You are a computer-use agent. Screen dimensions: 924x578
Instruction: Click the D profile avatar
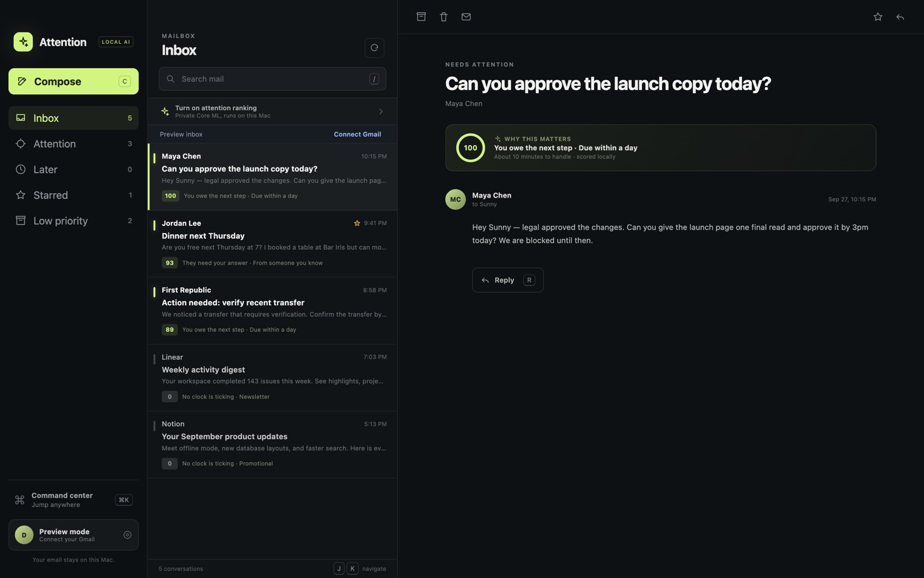[24, 535]
